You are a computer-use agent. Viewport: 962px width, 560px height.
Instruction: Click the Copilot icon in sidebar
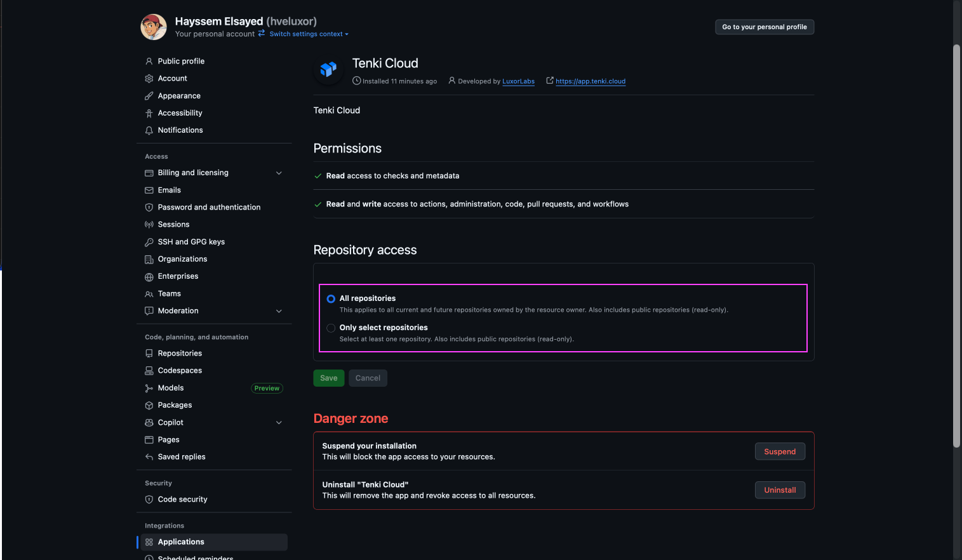[149, 423]
